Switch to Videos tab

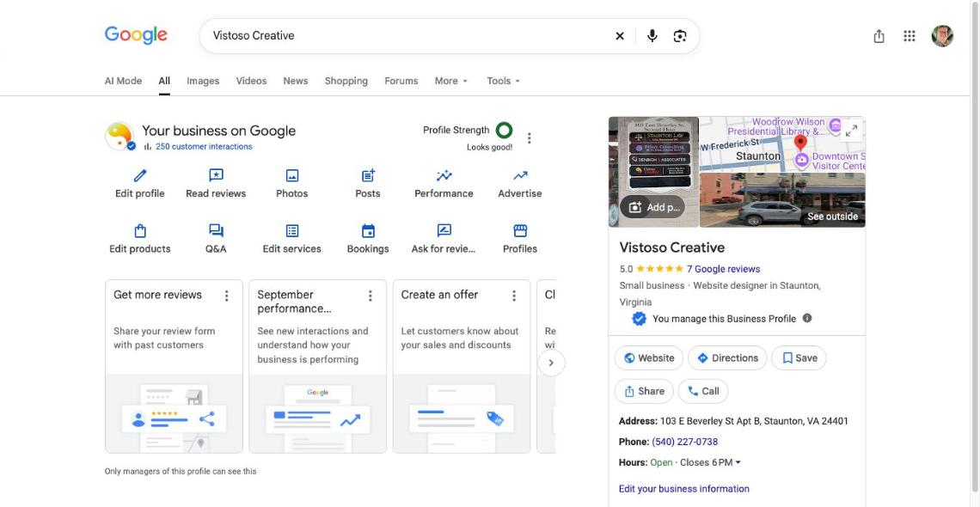[251, 81]
